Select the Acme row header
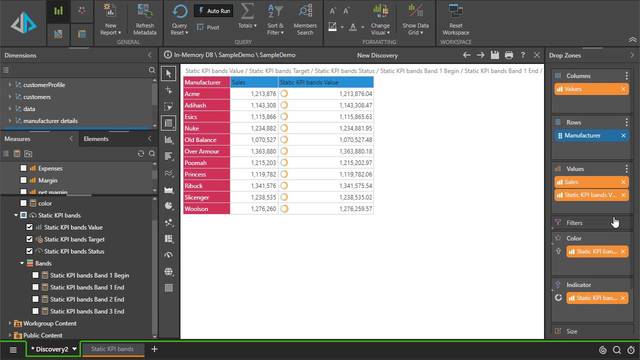 click(207, 94)
